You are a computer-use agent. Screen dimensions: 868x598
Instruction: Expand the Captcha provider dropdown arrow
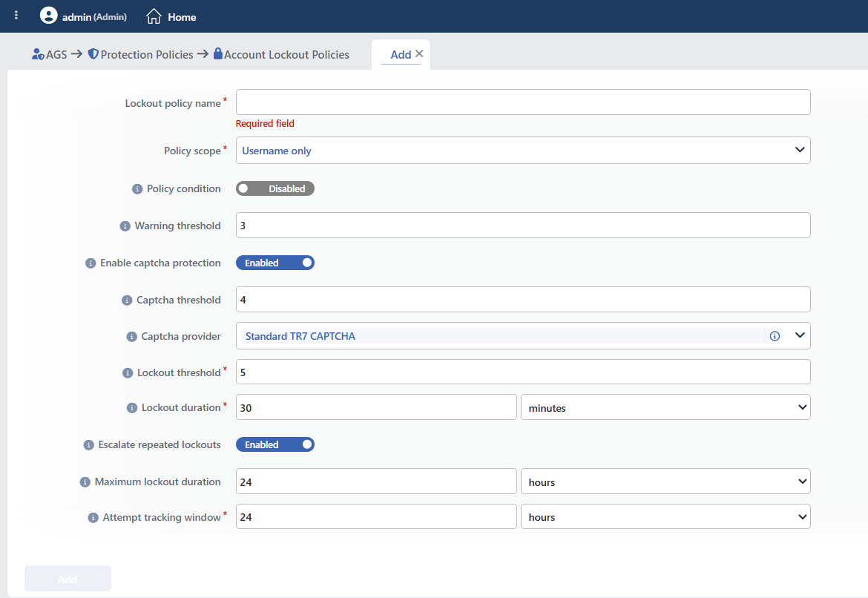800,335
